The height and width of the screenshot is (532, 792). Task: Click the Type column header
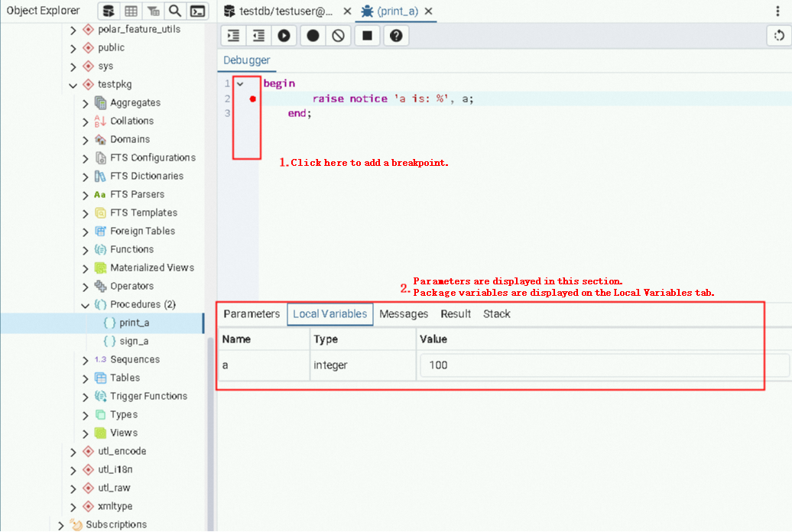[326, 339]
